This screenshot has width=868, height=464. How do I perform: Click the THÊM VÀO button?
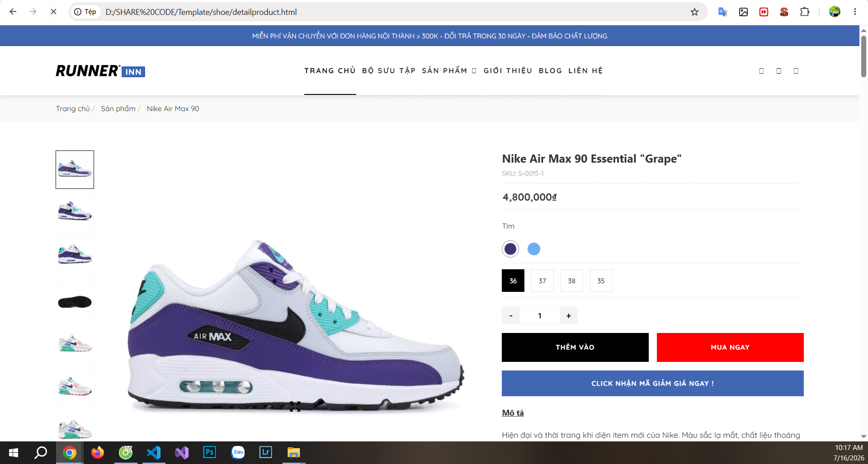(575, 347)
